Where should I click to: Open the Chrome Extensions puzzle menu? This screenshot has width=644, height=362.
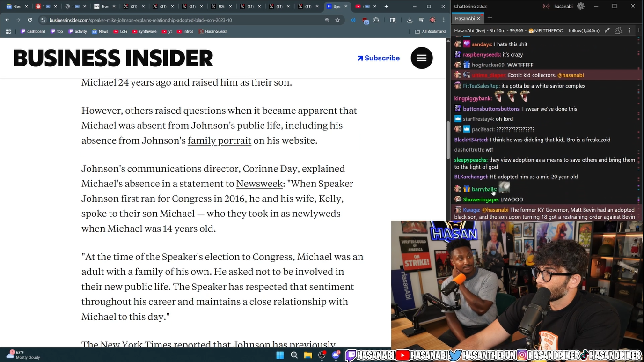[376, 20]
